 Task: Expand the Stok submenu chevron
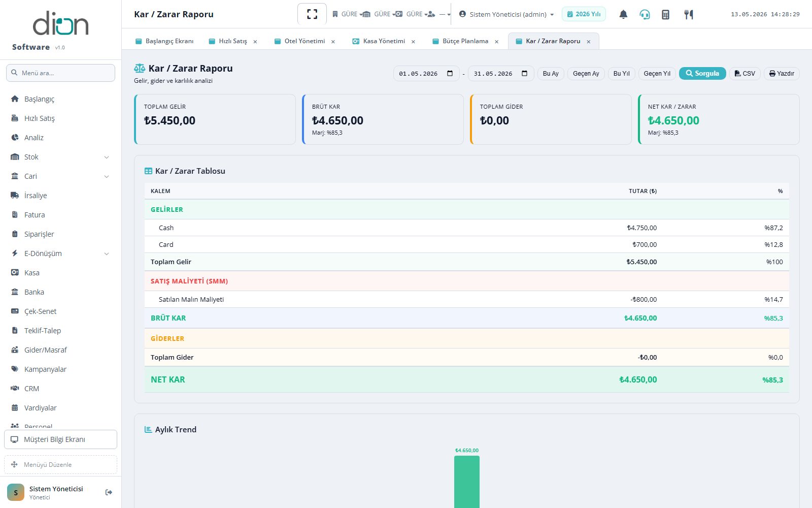pyautogui.click(x=107, y=157)
